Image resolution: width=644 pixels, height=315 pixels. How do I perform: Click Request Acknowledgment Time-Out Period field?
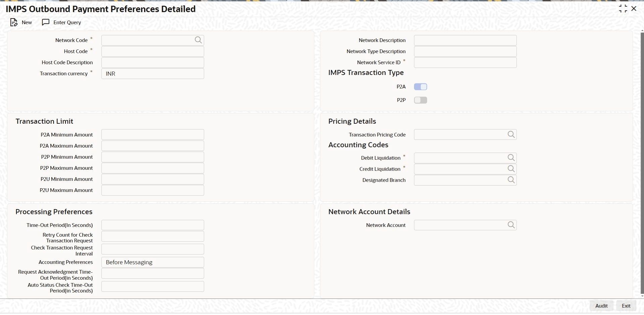click(153, 273)
